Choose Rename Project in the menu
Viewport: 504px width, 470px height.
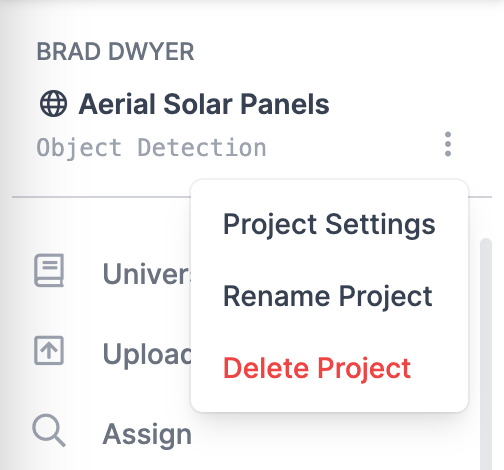tap(328, 296)
